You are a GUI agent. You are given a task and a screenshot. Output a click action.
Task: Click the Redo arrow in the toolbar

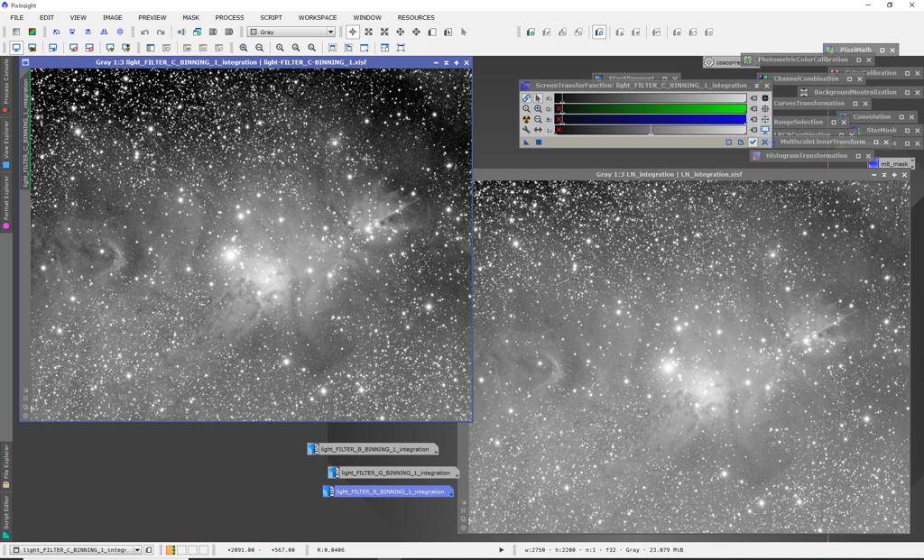(161, 32)
